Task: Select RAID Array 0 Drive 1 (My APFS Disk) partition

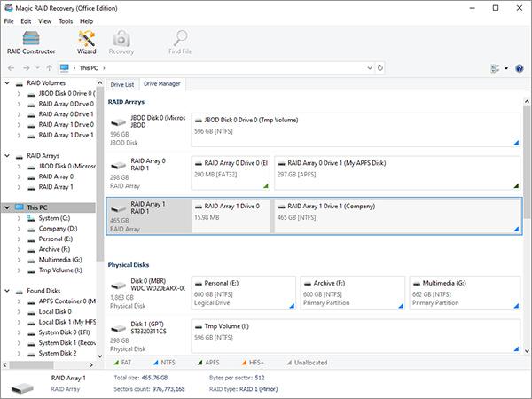Action: 397,173
